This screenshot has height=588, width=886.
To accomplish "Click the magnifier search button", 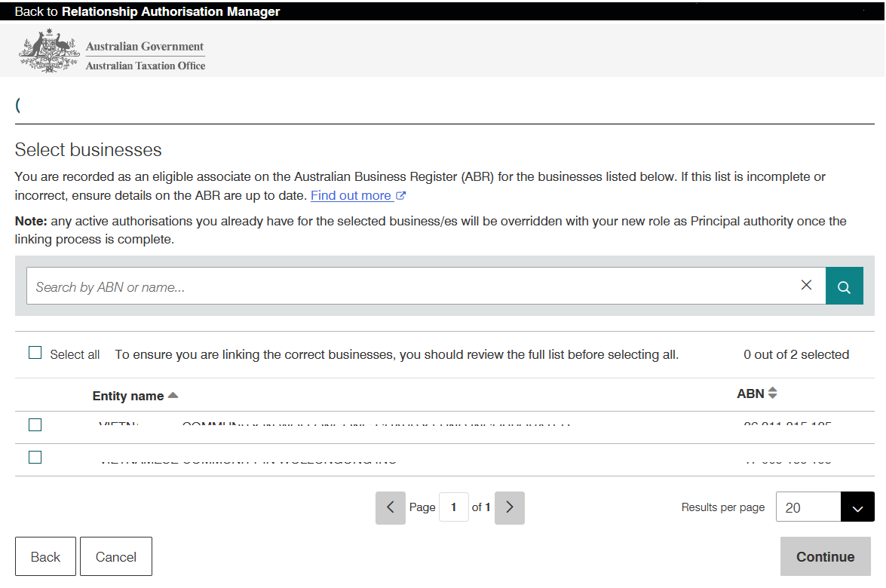I will pos(845,286).
